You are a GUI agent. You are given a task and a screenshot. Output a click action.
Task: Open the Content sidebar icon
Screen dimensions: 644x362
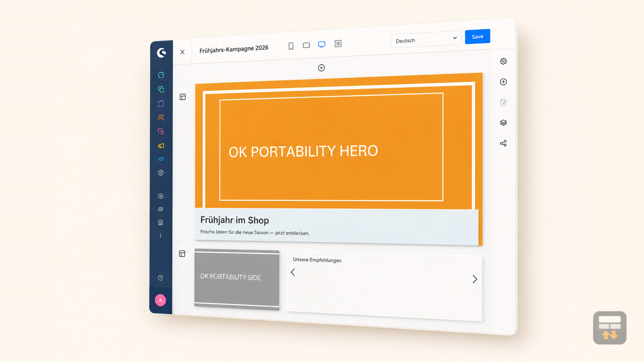[161, 131]
